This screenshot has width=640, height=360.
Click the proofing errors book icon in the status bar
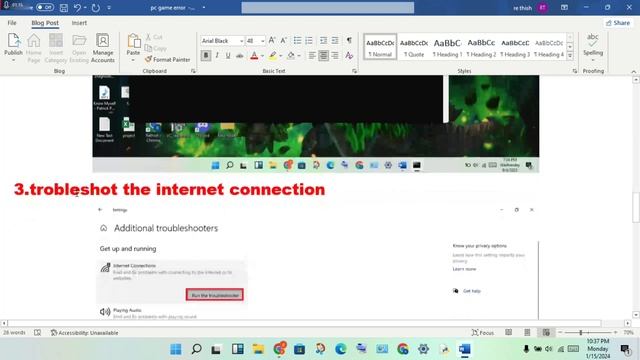(x=38, y=333)
